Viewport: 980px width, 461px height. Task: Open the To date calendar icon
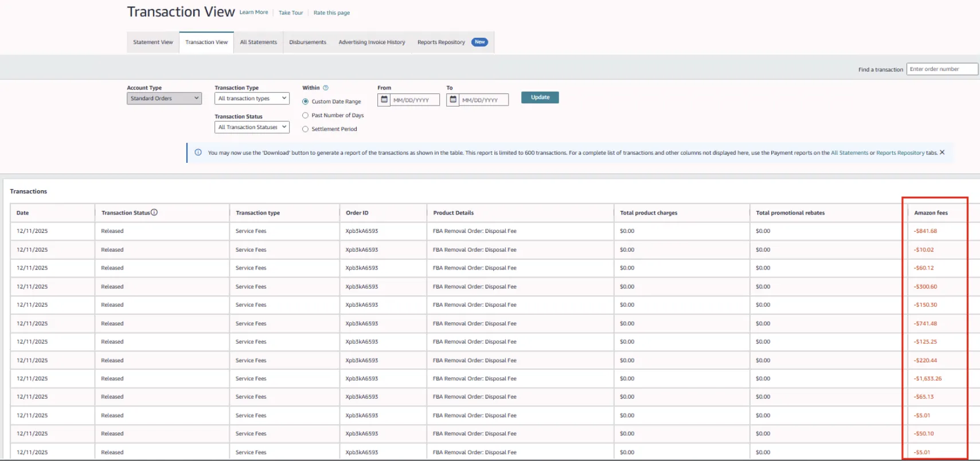pyautogui.click(x=453, y=100)
